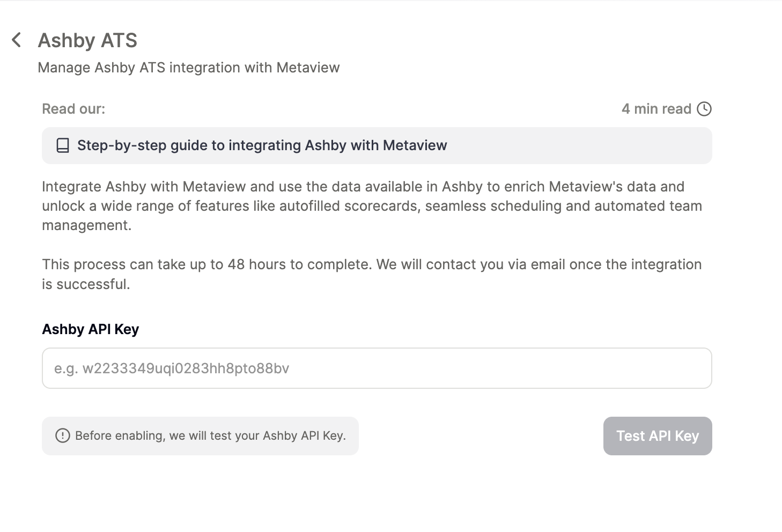
Task: Open the step-by-step Ashby integration guide
Action: [262, 145]
